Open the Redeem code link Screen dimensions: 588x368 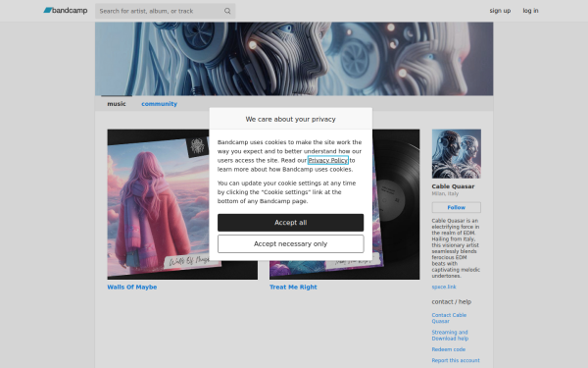449,349
